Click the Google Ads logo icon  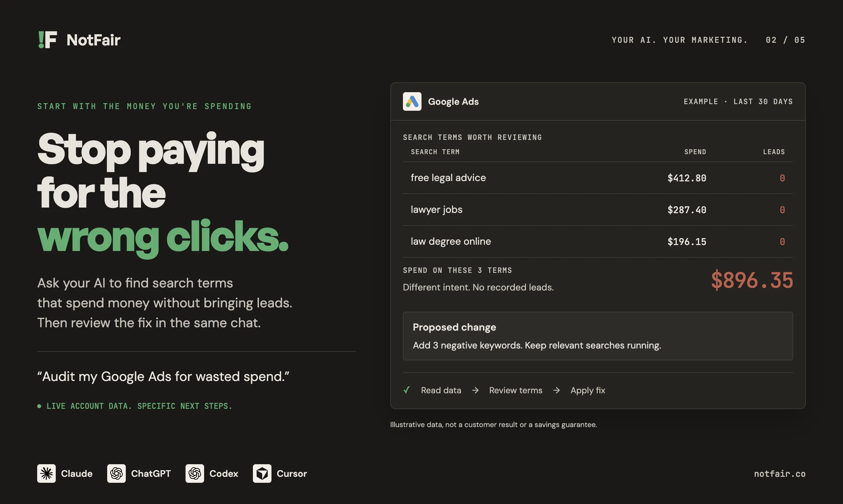click(x=412, y=101)
